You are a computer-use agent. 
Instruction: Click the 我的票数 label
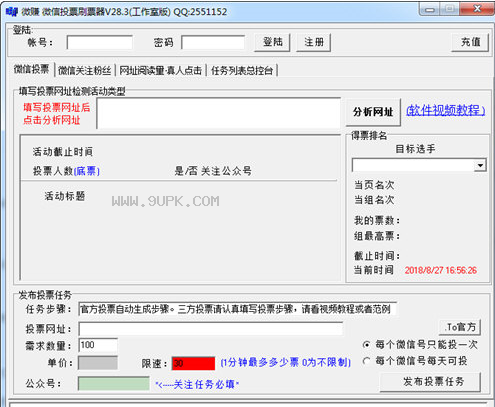point(377,220)
